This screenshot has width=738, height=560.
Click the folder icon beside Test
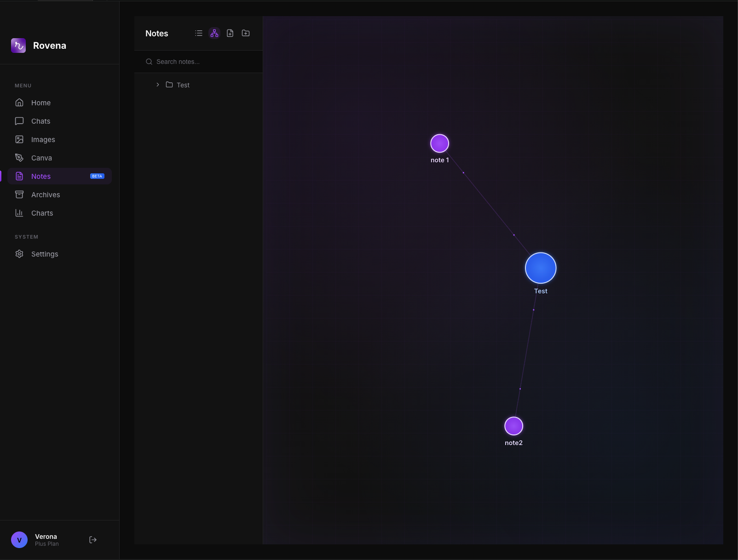point(169,85)
